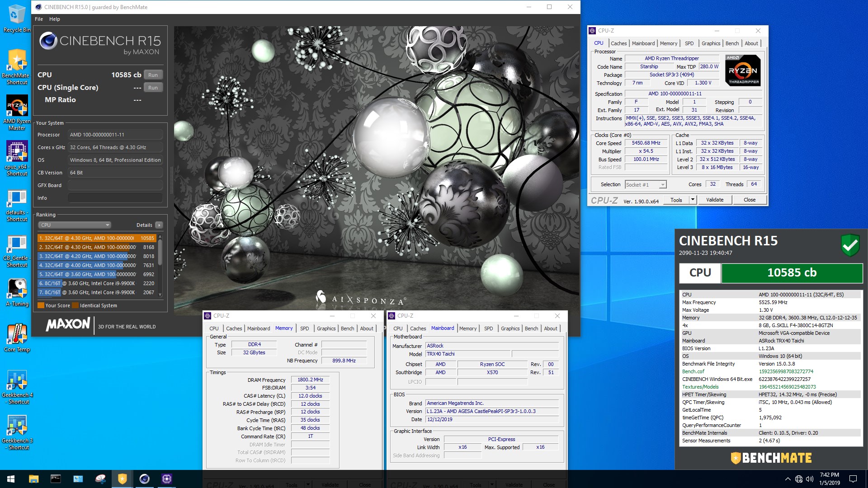868x488 pixels.
Task: Select CPU tab in the CPU-Z Memory window
Action: coord(214,328)
